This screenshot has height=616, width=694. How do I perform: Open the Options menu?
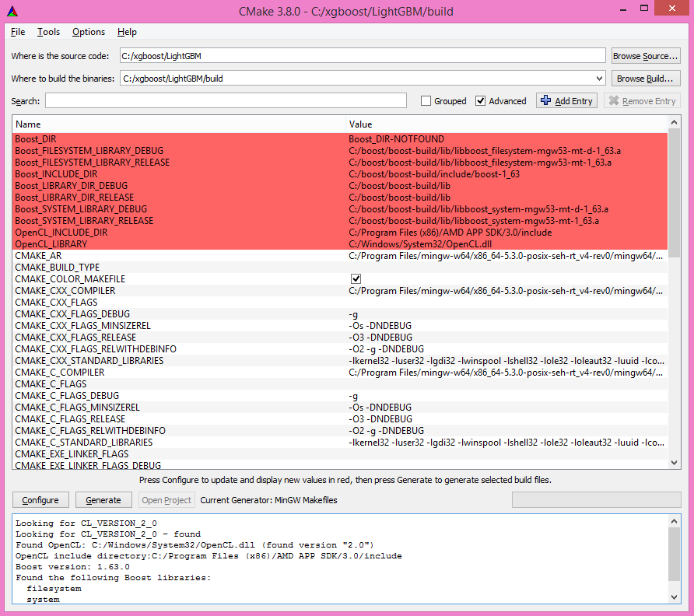(88, 32)
